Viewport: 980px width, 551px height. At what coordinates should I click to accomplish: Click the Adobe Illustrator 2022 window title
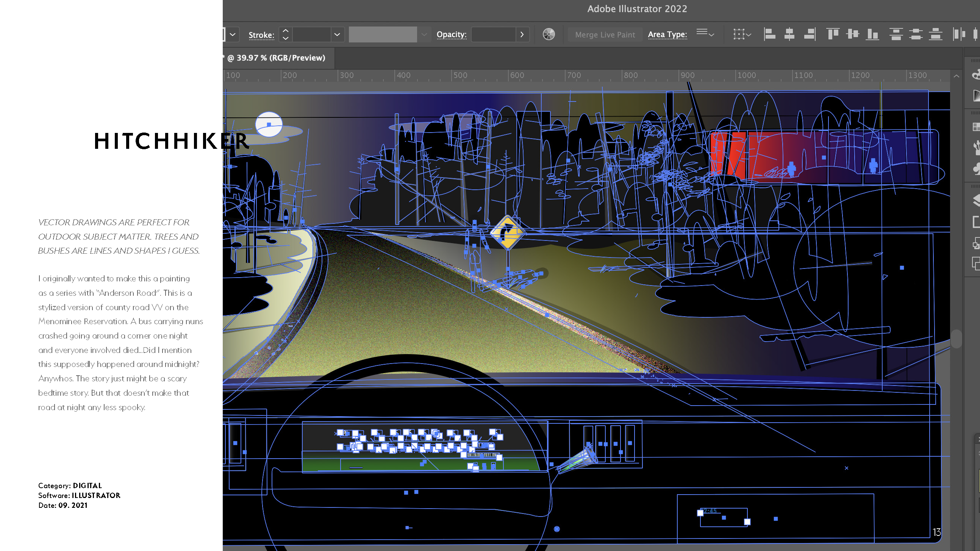point(637,9)
